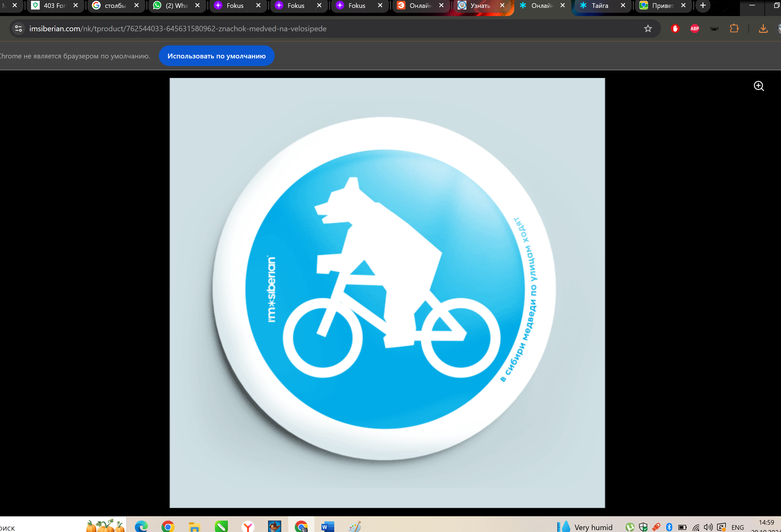
Task: Open Wi-Fi network tray icon
Action: coord(696,527)
